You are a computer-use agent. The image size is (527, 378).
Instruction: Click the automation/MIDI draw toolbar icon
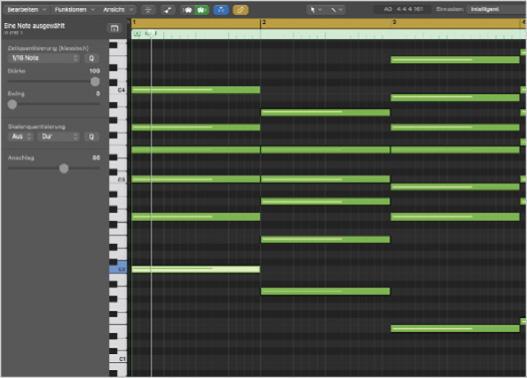coord(167,10)
